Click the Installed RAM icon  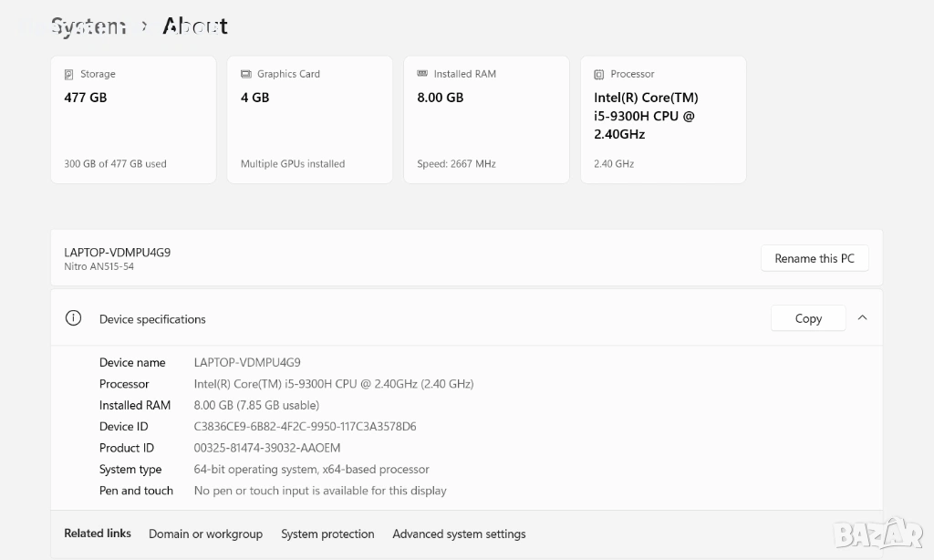click(422, 74)
